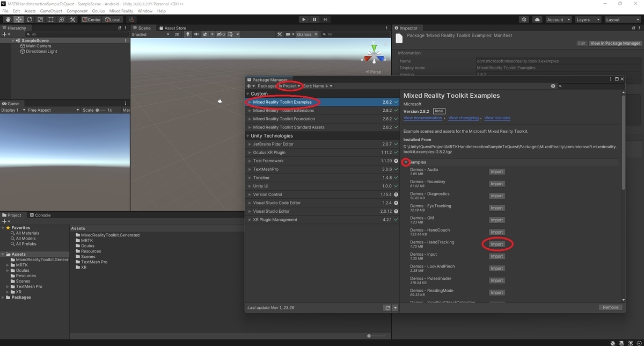Click the Step frame button
The width and height of the screenshot is (644, 346).
pos(326,20)
